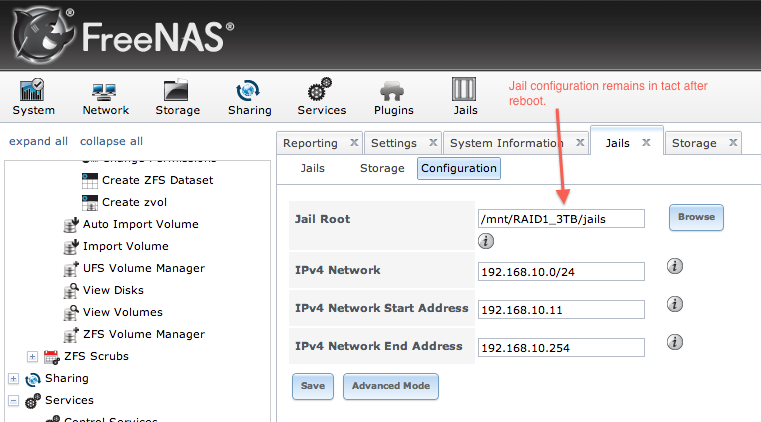Viewport: 761px width, 422px height.
Task: Click the View Disks icon
Action: click(71, 291)
